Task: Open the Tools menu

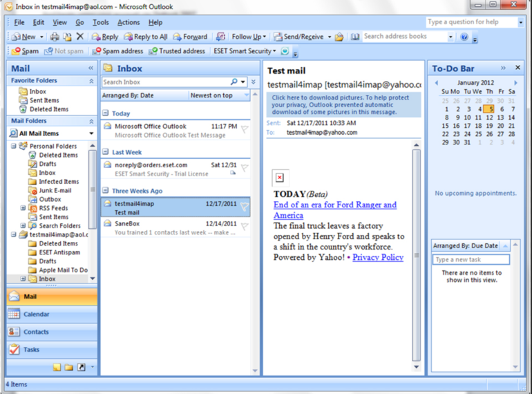Action: pyautogui.click(x=101, y=22)
